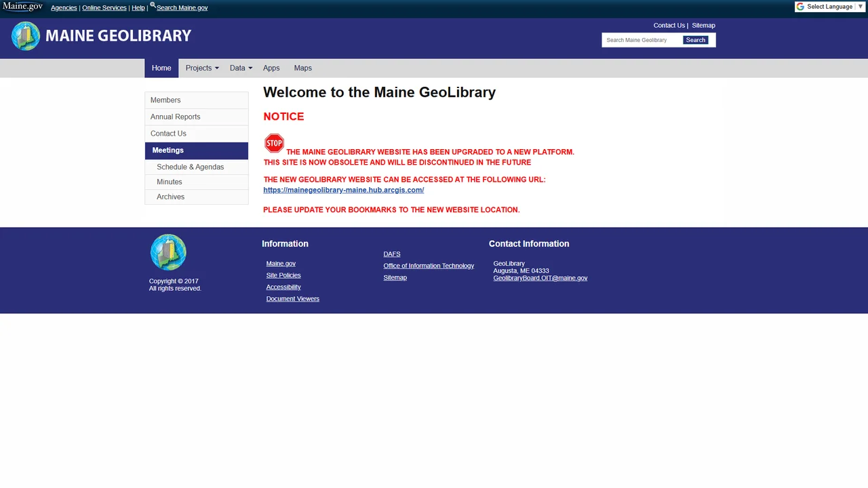
Task: Click the Maine.gov logo in the top bar
Action: click(x=22, y=7)
